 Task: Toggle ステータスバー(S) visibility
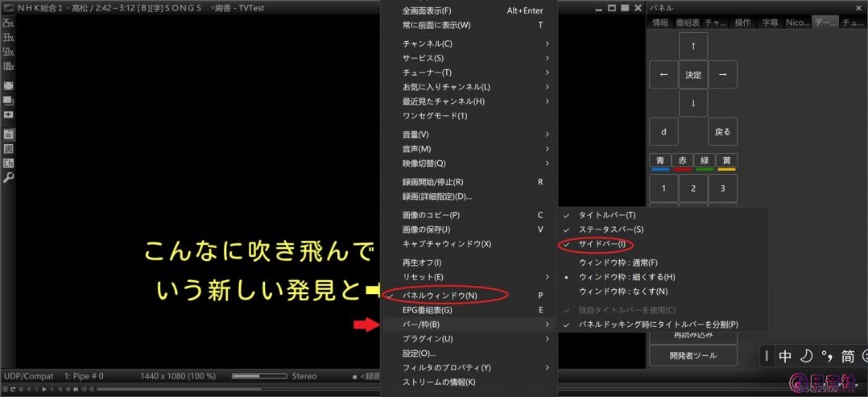point(662,230)
